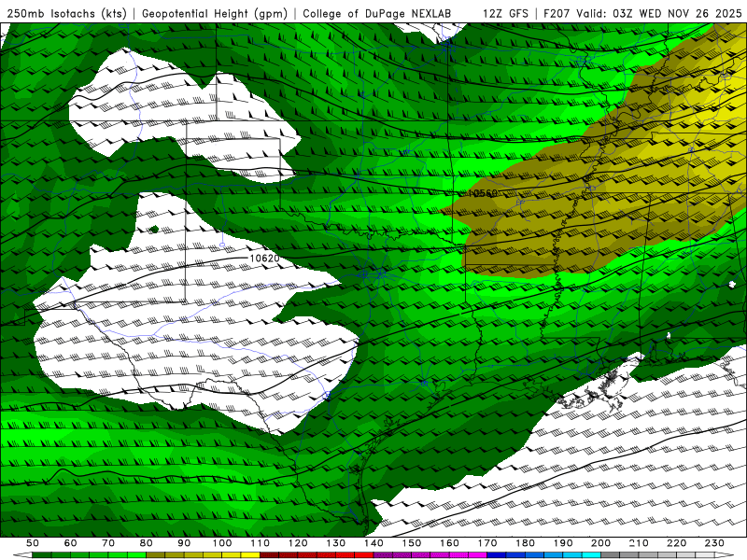This screenshot has width=747, height=560.
Task: Select the bright yellow swatch just before 110
Action: (250, 555)
